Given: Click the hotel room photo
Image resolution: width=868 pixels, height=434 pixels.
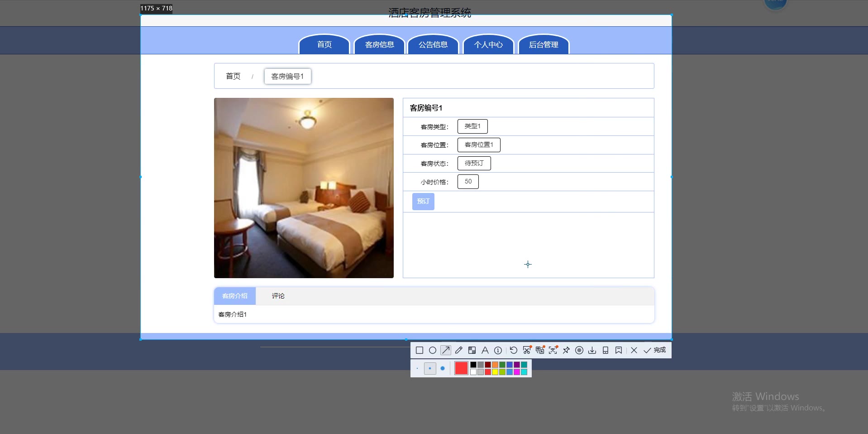Looking at the screenshot, I should pyautogui.click(x=304, y=188).
